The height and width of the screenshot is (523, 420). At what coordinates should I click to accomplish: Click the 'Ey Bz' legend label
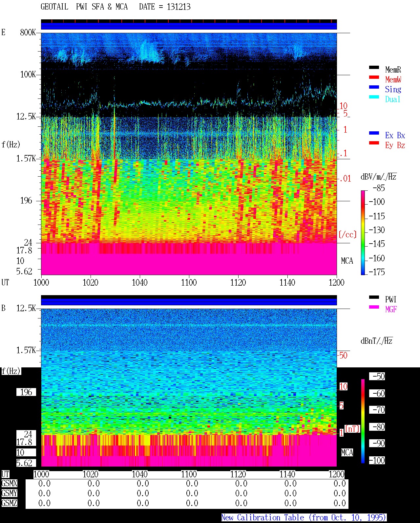[x=395, y=145]
